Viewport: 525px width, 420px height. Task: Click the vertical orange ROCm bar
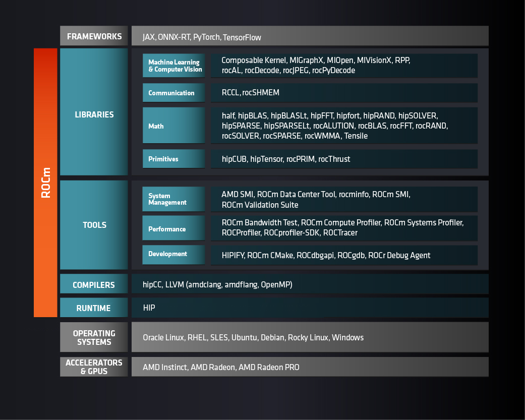pos(45,183)
